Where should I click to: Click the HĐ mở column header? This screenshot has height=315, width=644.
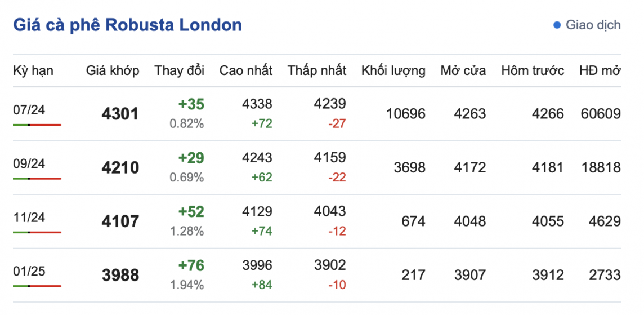tap(600, 70)
